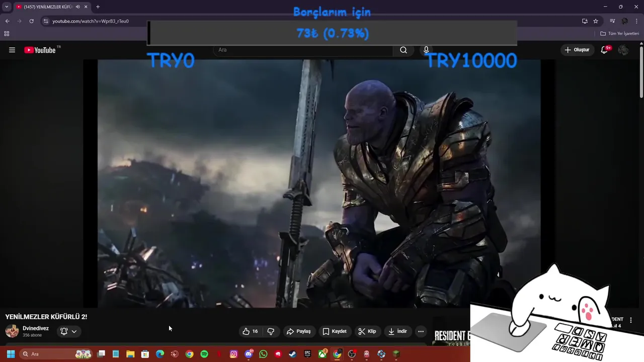
Task: Open a new browser tab
Action: pos(98,7)
